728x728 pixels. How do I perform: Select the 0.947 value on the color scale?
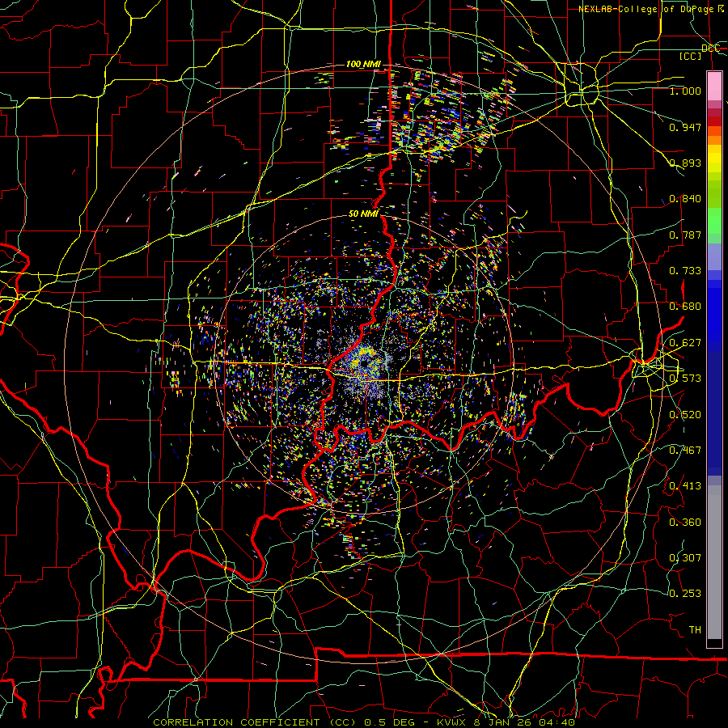click(x=685, y=127)
